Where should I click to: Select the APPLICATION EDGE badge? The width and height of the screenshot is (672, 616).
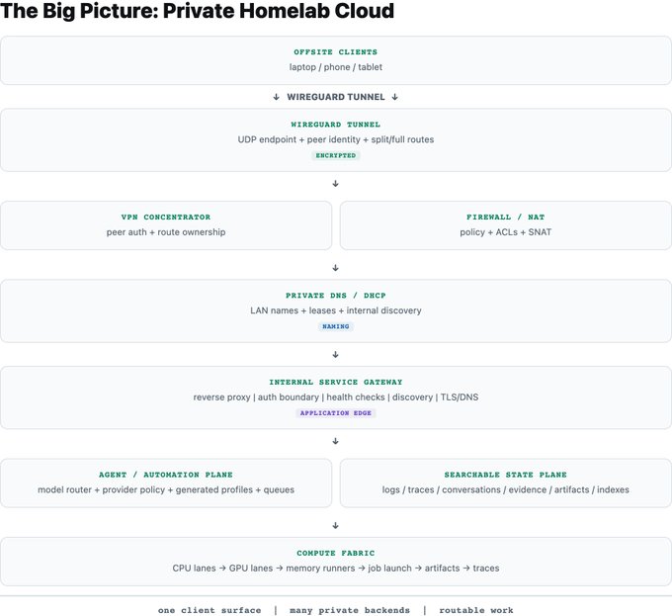[x=336, y=413]
